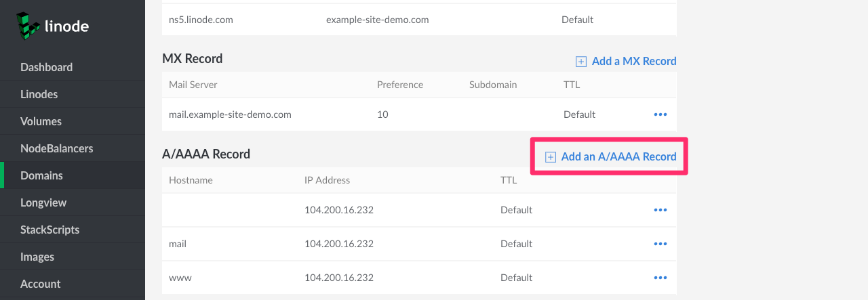Open three-dot menu for blank hostname A record
The image size is (868, 300).
tap(660, 210)
